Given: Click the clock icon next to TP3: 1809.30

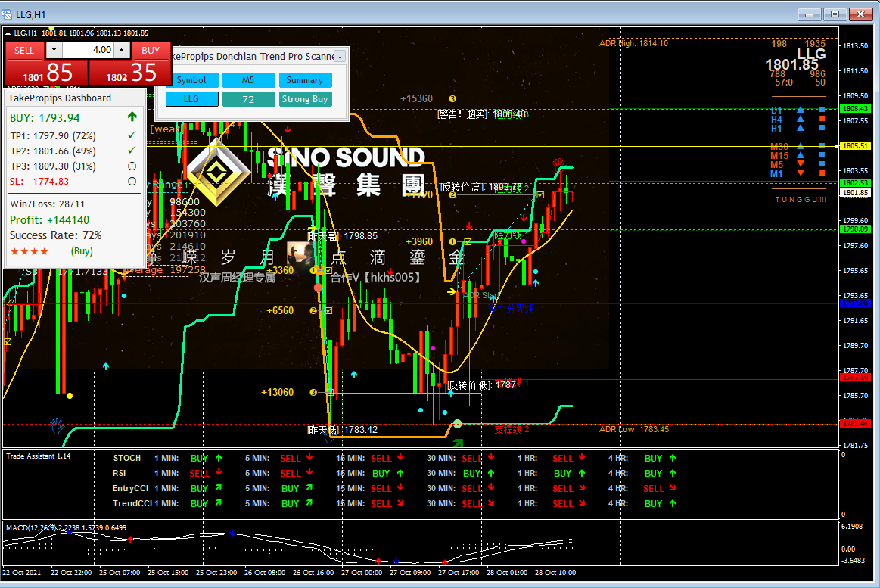Looking at the screenshot, I should (132, 166).
